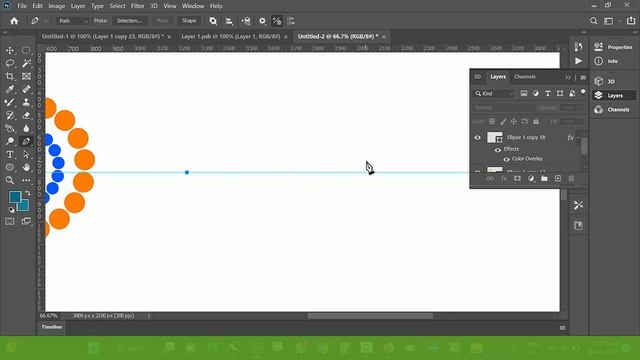This screenshot has height=360, width=640.
Task: Toggle pixel layer filter
Action: 524,93
